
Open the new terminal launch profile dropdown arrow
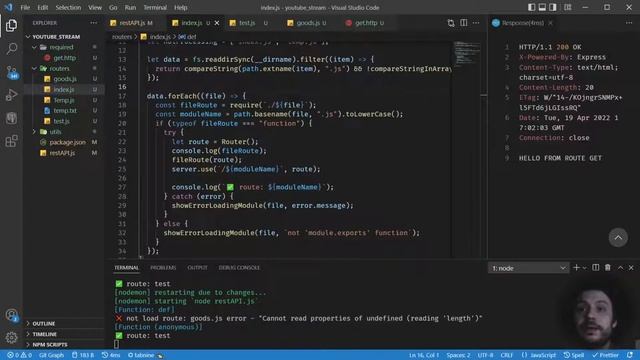(x=584, y=268)
